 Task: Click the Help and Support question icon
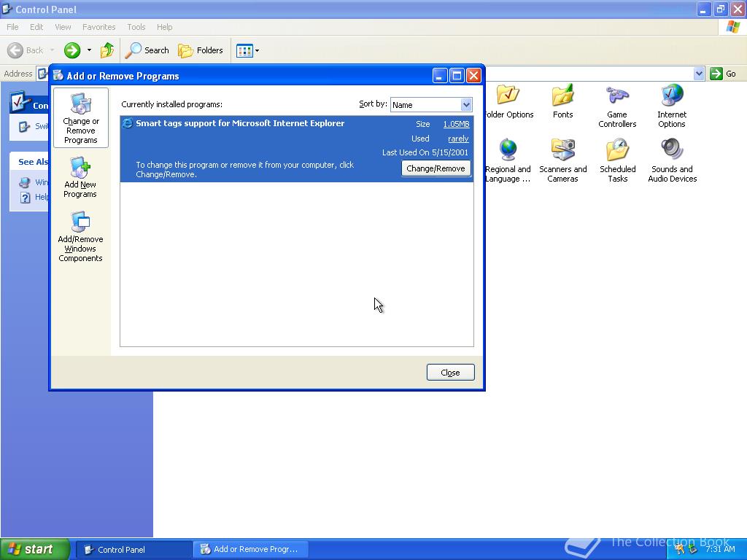click(x=26, y=197)
